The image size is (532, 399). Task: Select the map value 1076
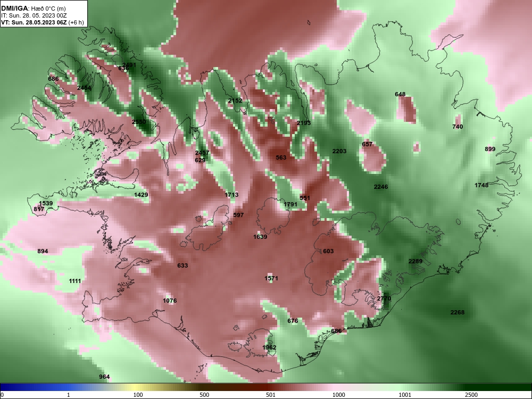(170, 301)
